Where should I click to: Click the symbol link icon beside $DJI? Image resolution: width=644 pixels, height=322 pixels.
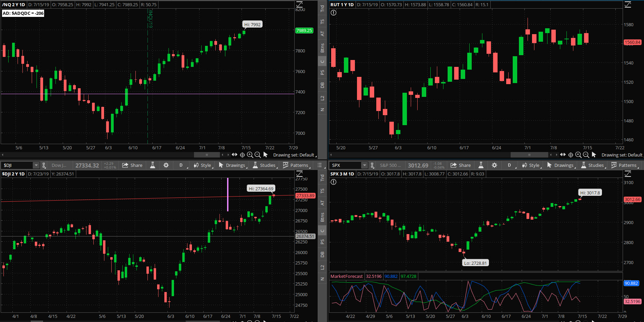click(x=44, y=165)
